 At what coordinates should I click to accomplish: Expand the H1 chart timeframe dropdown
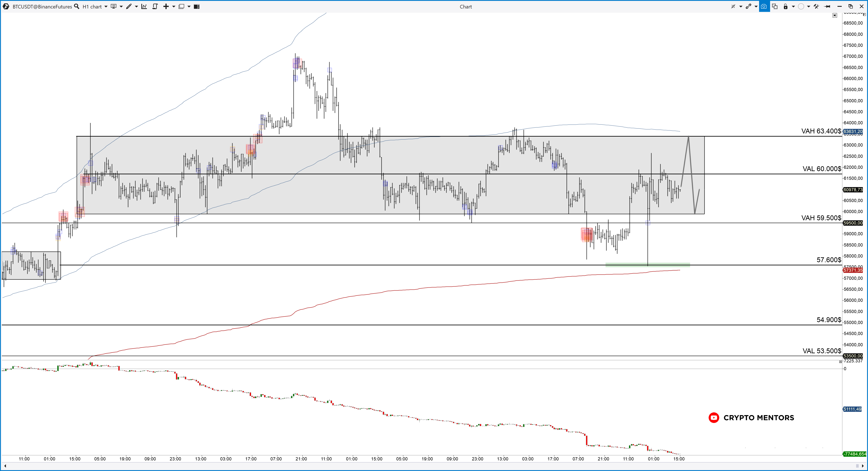pos(106,6)
